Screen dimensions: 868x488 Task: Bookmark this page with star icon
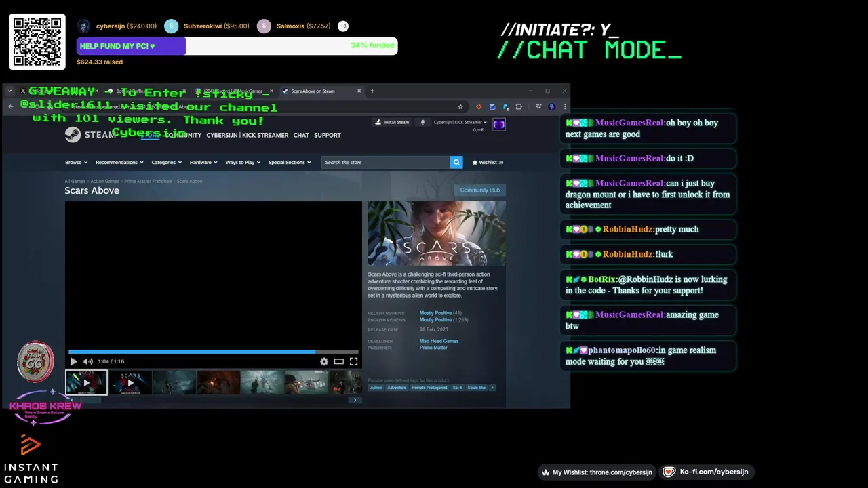click(x=460, y=106)
